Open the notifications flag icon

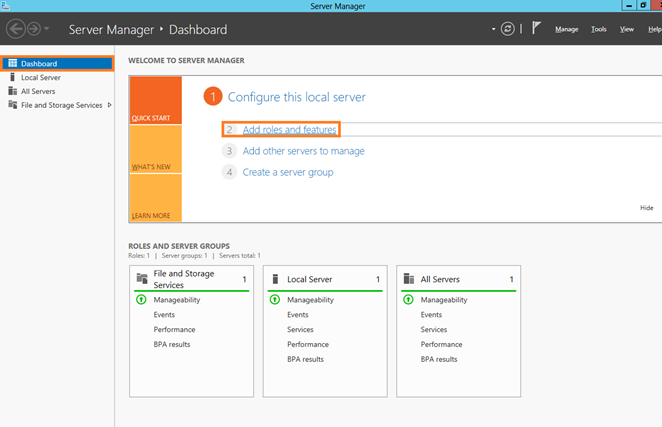pyautogui.click(x=535, y=29)
